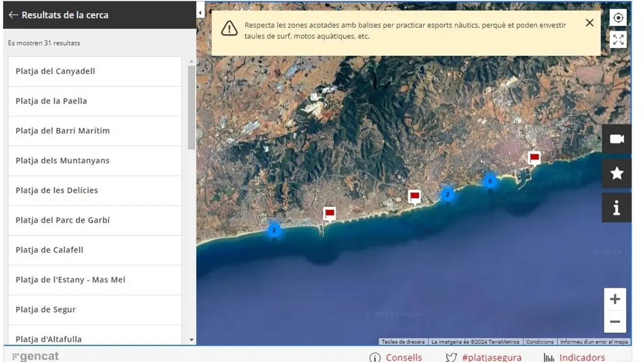Dismiss the yellow warning banner

(x=590, y=23)
